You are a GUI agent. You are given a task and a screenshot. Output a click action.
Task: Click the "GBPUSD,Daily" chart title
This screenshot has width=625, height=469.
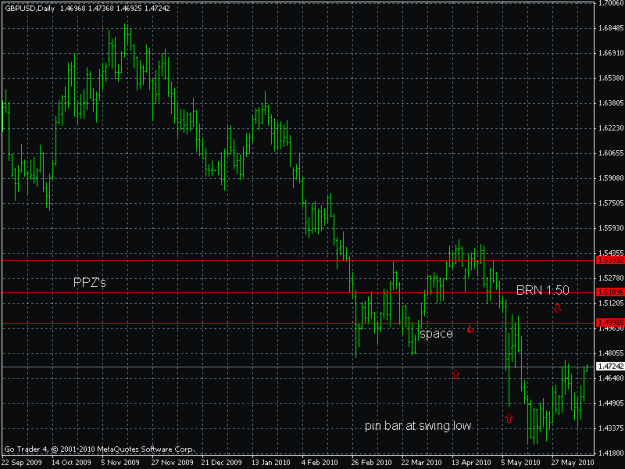(x=29, y=8)
